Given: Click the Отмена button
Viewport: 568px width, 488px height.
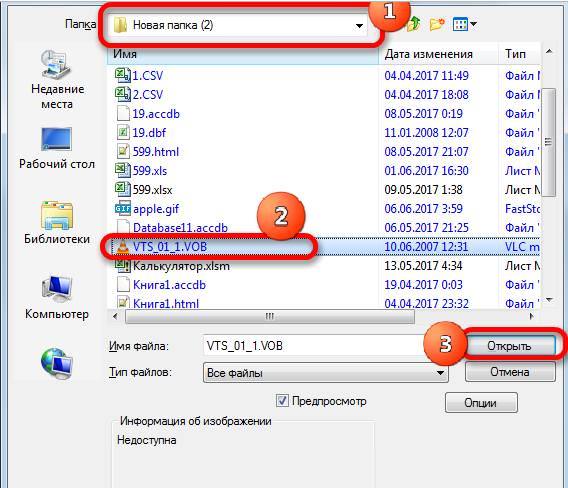Looking at the screenshot, I should 510,372.
